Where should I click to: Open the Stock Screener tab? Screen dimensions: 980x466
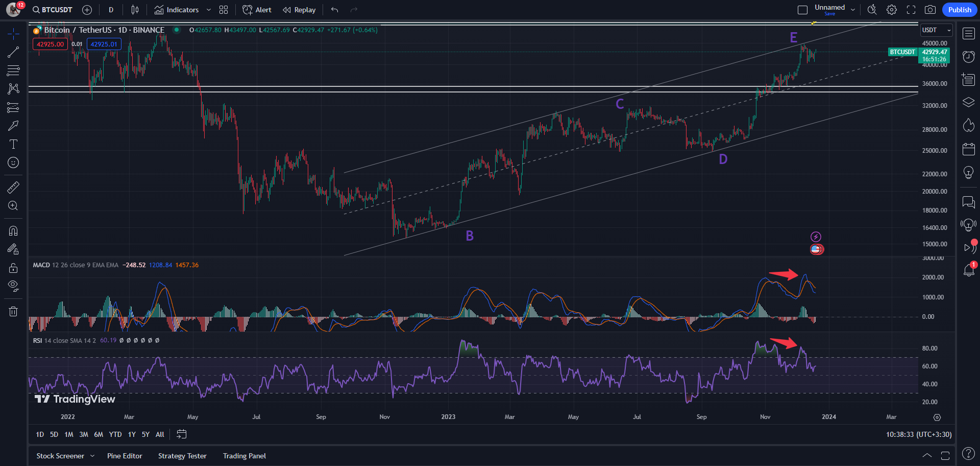tap(60, 456)
